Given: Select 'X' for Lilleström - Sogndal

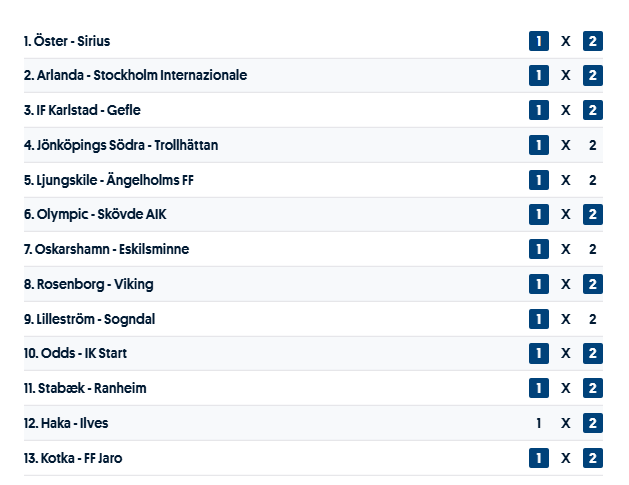Looking at the screenshot, I should click(x=566, y=319).
